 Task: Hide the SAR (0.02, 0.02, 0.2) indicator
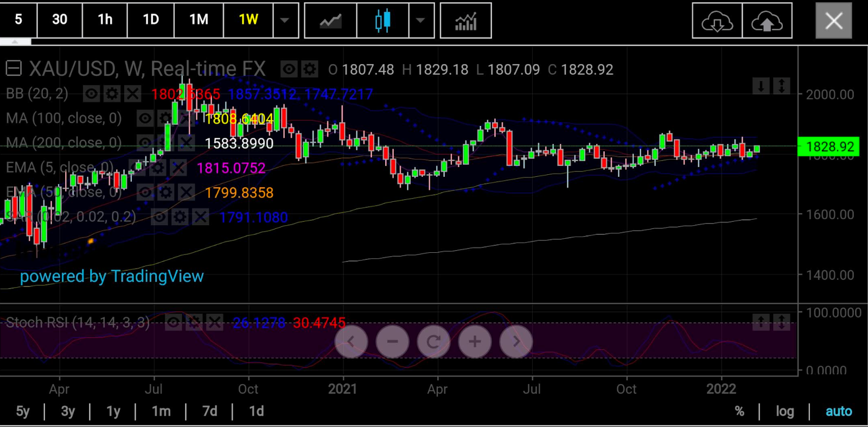(x=159, y=218)
